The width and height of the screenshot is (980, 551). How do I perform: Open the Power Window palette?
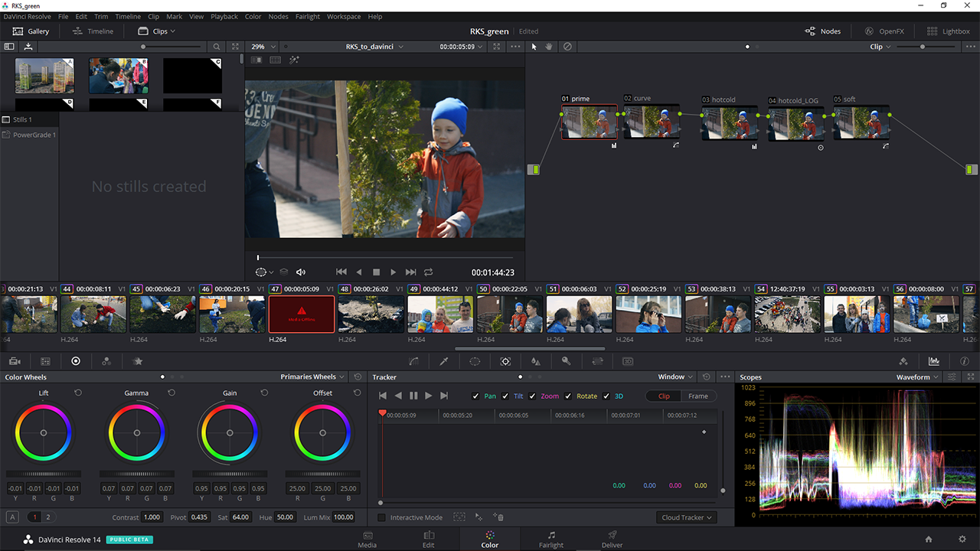(475, 361)
